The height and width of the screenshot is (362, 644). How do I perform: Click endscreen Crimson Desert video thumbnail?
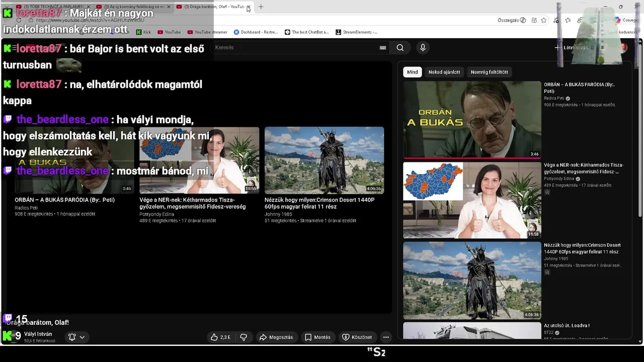click(324, 160)
